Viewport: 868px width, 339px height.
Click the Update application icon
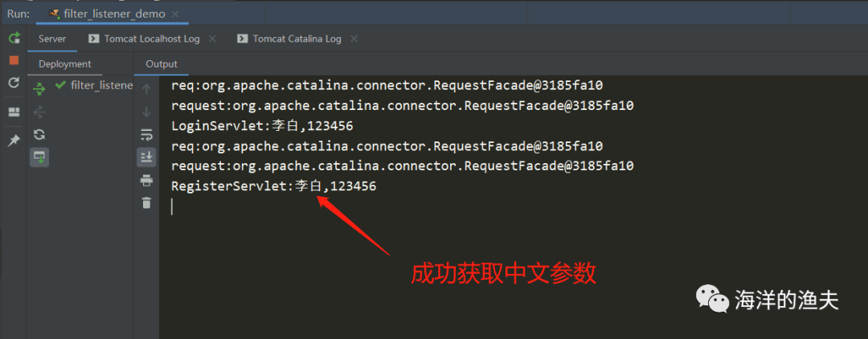click(x=14, y=83)
